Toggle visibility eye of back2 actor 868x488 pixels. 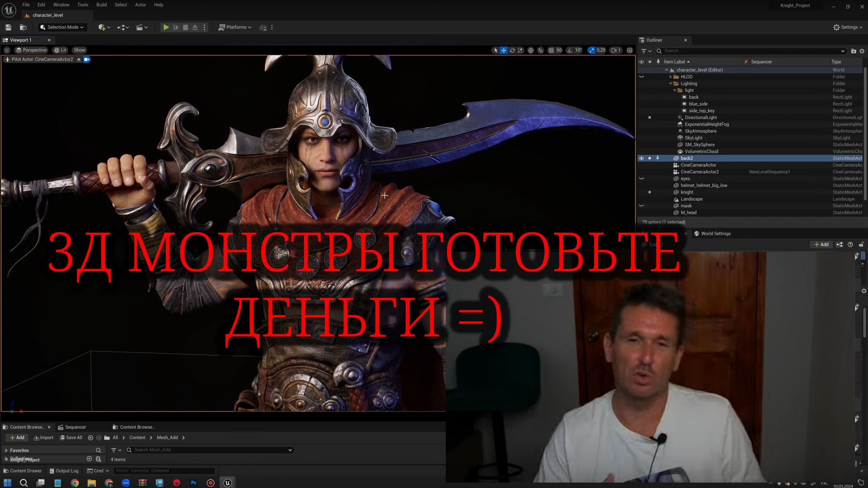pyautogui.click(x=641, y=158)
